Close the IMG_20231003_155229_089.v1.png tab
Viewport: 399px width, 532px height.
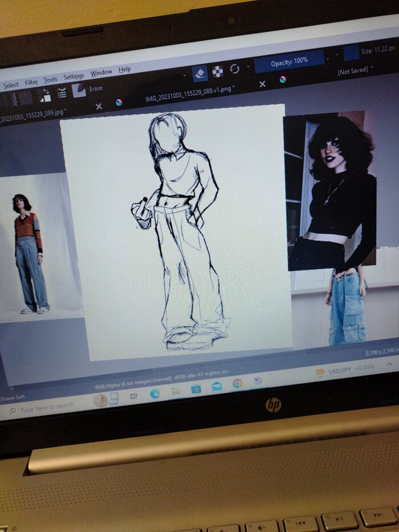pos(262,84)
